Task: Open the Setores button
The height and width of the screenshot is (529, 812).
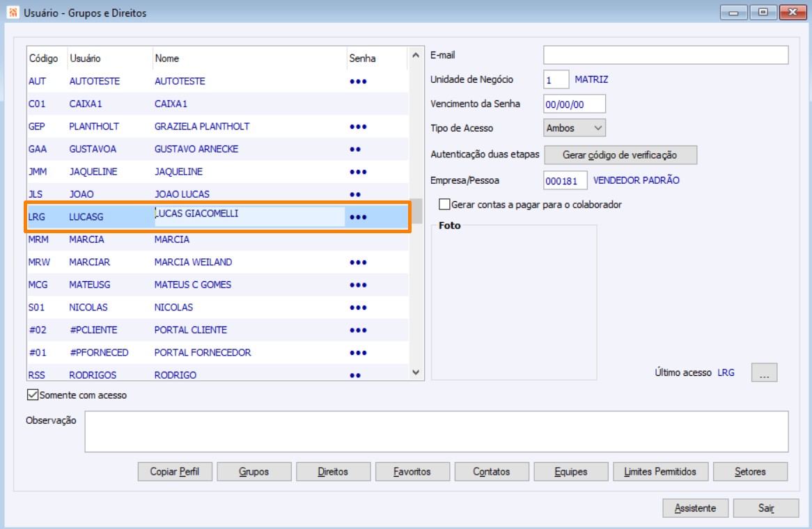Action: tap(751, 471)
